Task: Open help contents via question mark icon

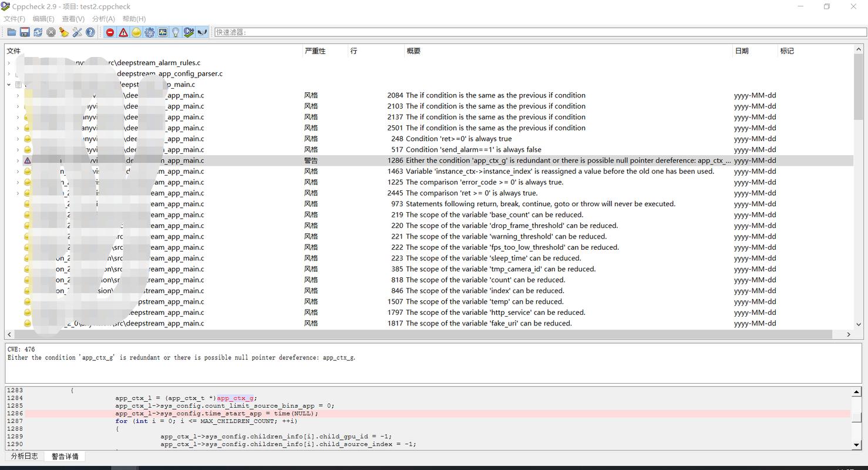Action: pyautogui.click(x=90, y=32)
